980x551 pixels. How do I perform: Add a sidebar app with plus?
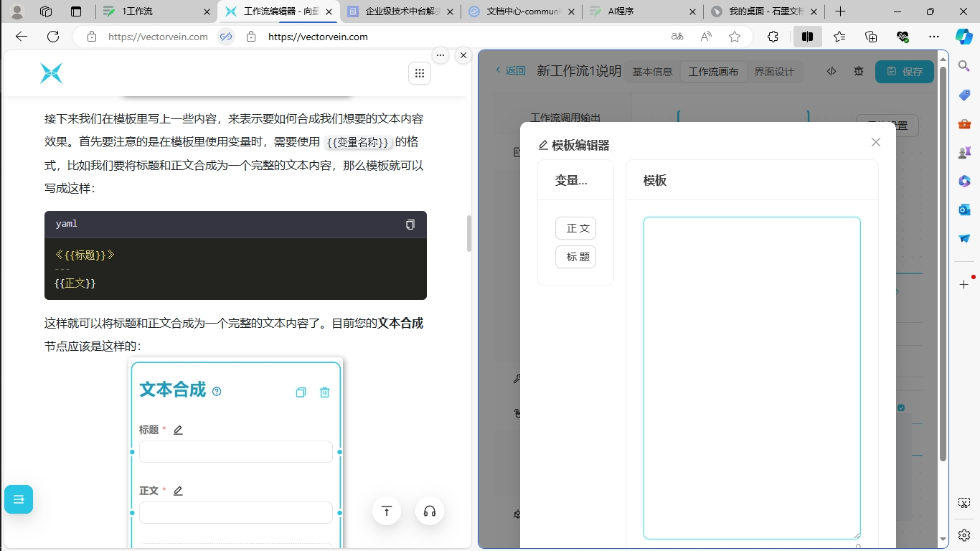pos(964,285)
